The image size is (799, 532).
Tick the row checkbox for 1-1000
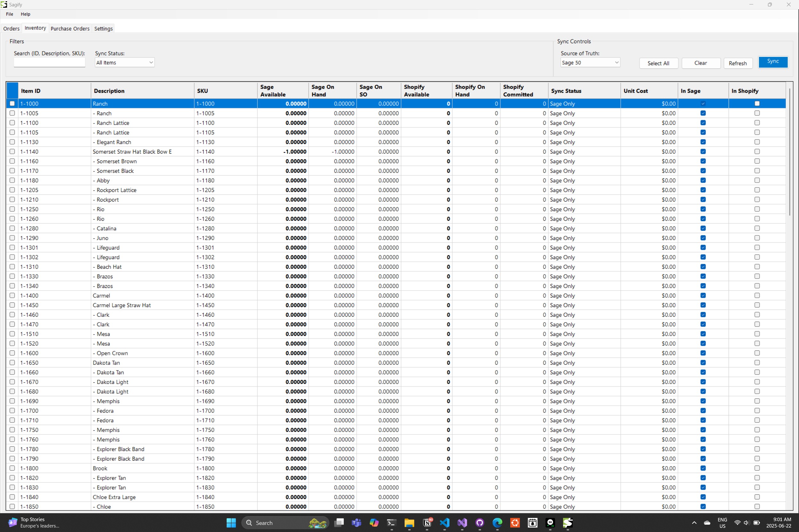(12, 103)
